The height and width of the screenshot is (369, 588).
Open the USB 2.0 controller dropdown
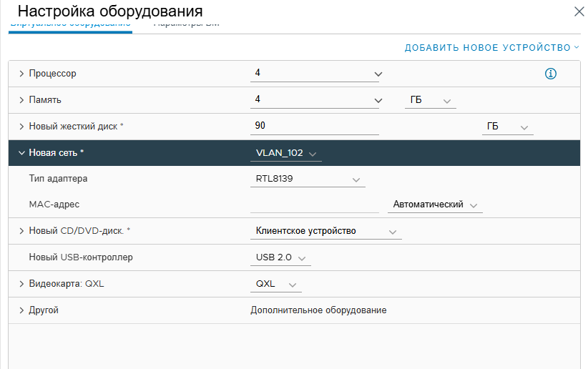tap(280, 257)
